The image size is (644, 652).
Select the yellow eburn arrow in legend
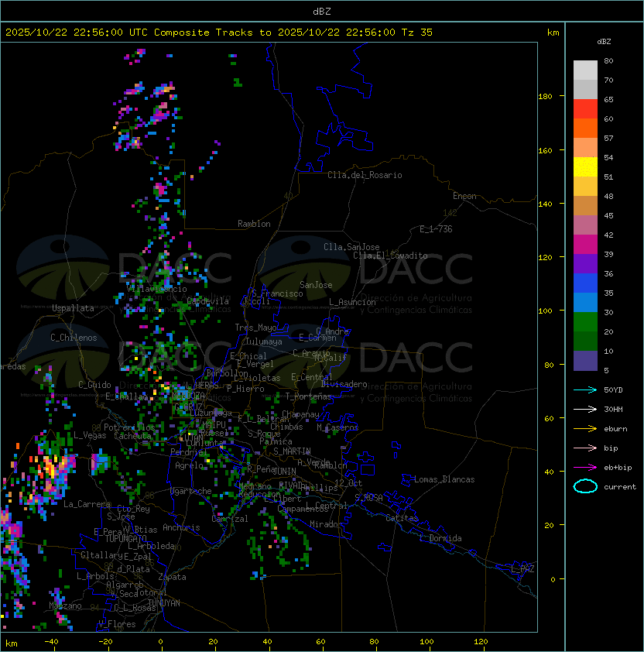click(x=585, y=428)
